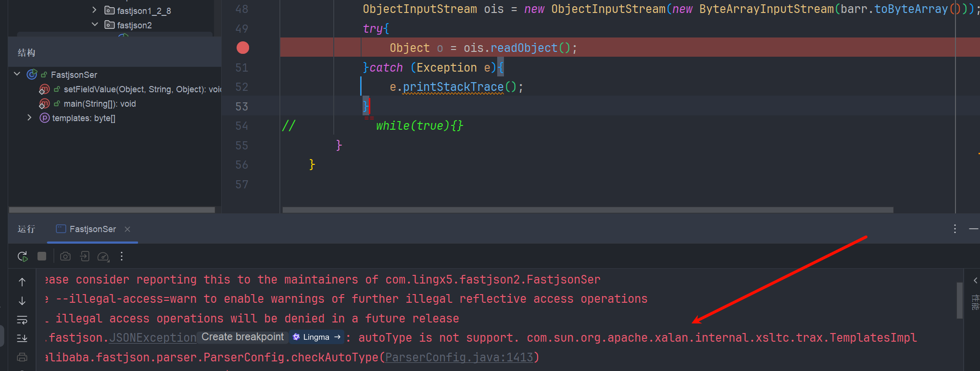Click readObject in the editor code

pyautogui.click(x=524, y=48)
